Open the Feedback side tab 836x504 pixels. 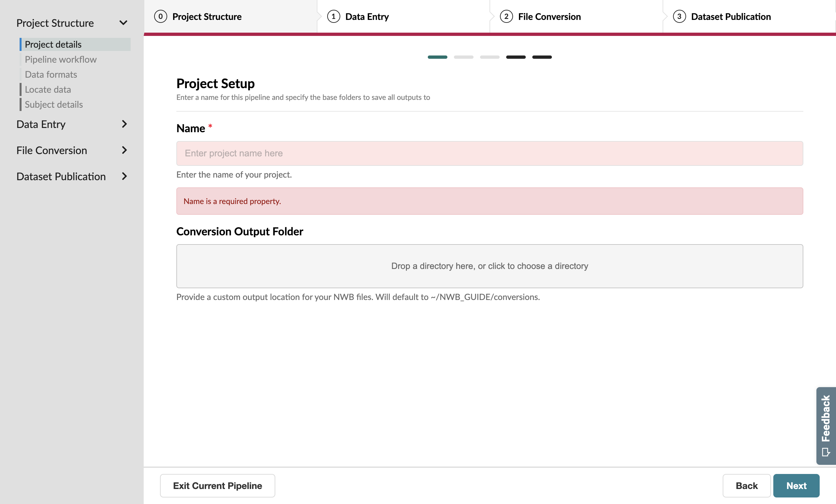coord(826,426)
